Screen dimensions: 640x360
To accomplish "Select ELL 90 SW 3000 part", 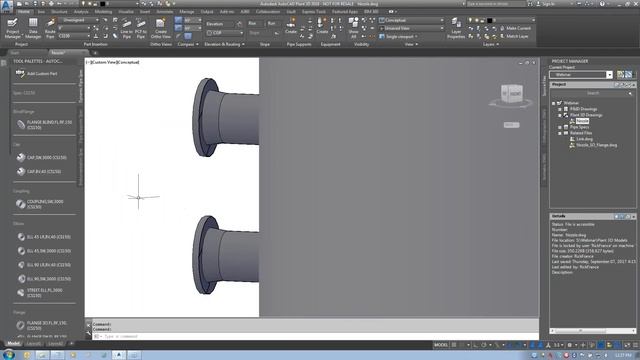I will (x=44, y=278).
